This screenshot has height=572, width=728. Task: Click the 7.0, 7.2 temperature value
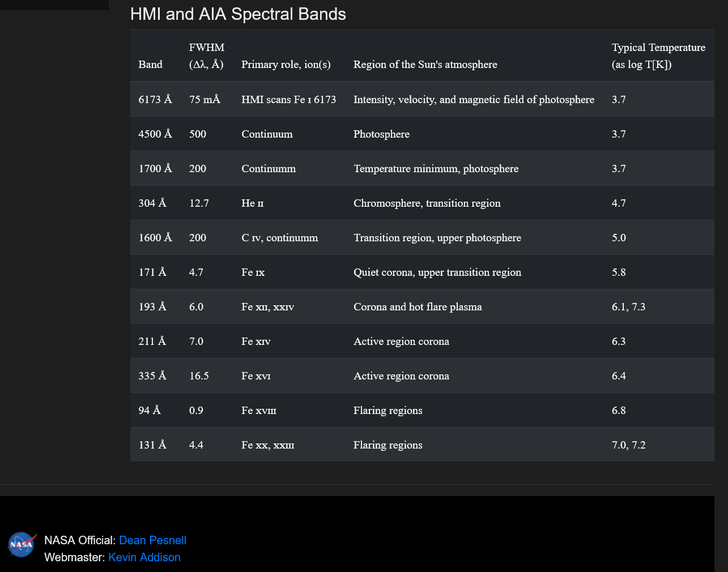point(628,445)
